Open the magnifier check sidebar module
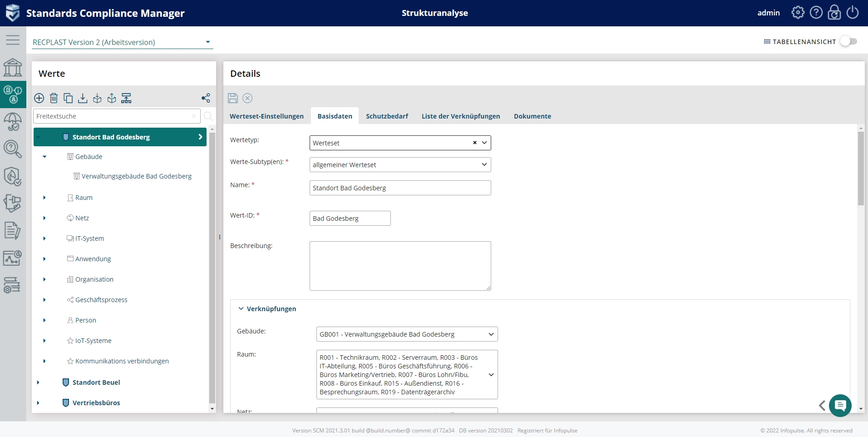Screen dimensions: 868x437 (x=13, y=149)
